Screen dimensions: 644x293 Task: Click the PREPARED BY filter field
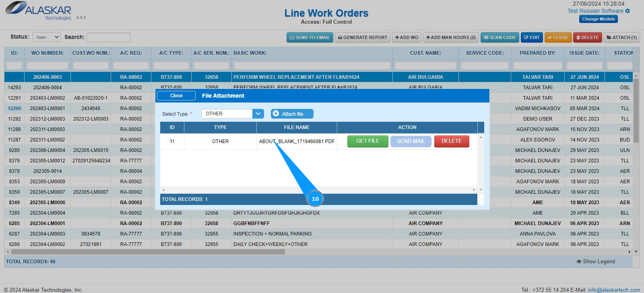(x=538, y=66)
